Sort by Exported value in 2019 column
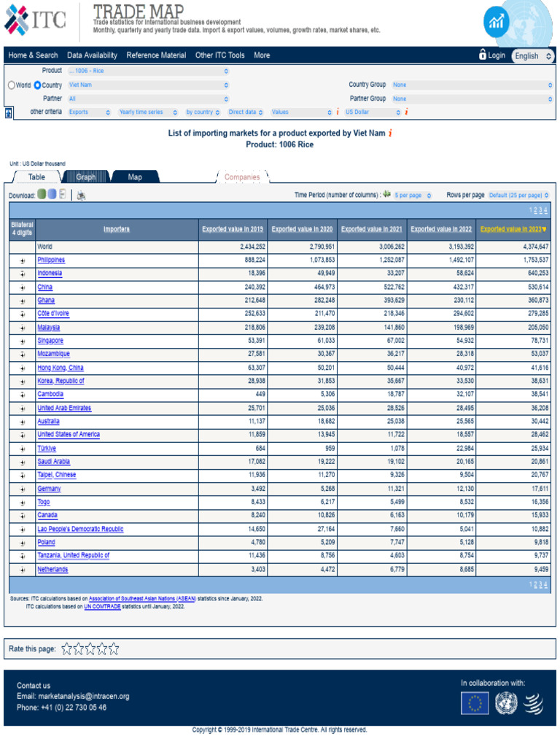This screenshot has width=560, height=747. [x=233, y=229]
